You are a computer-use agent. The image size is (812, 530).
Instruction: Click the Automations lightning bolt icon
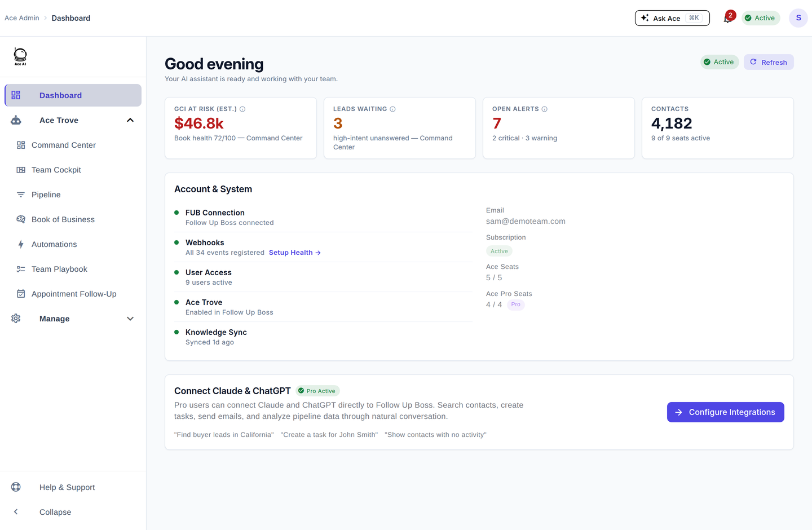tap(21, 244)
